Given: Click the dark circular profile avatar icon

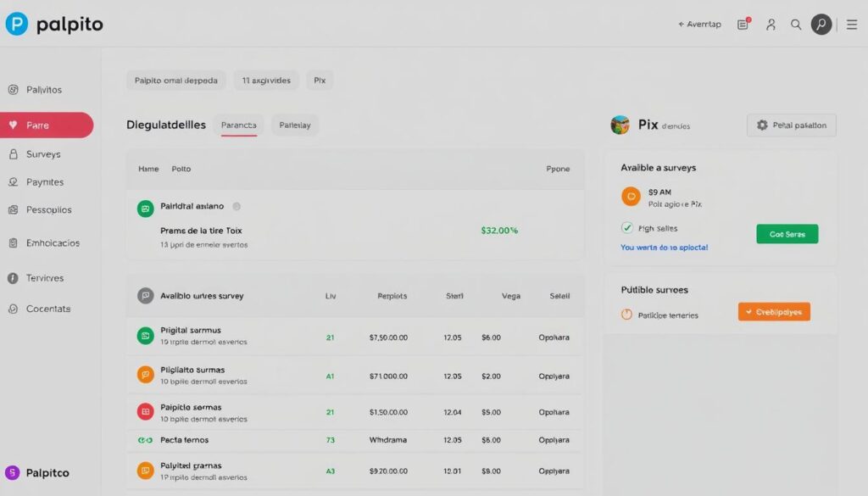Looking at the screenshot, I should point(821,25).
